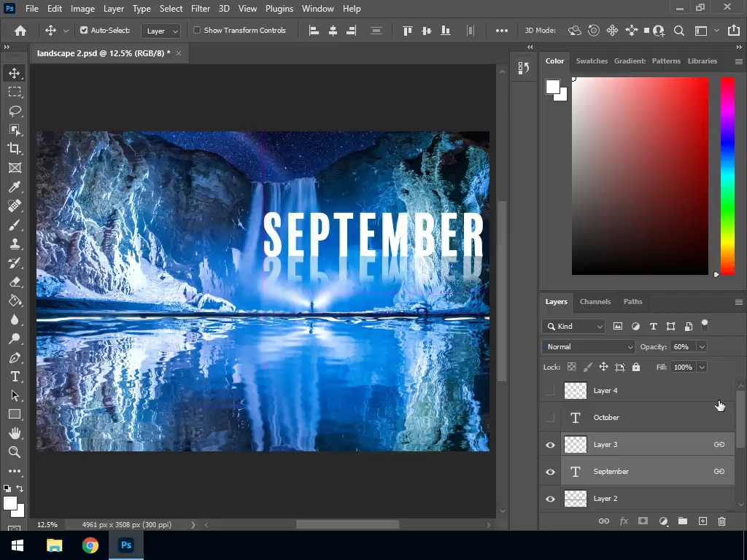747x560 pixels.
Task: Click the Share document button
Action: click(x=734, y=31)
